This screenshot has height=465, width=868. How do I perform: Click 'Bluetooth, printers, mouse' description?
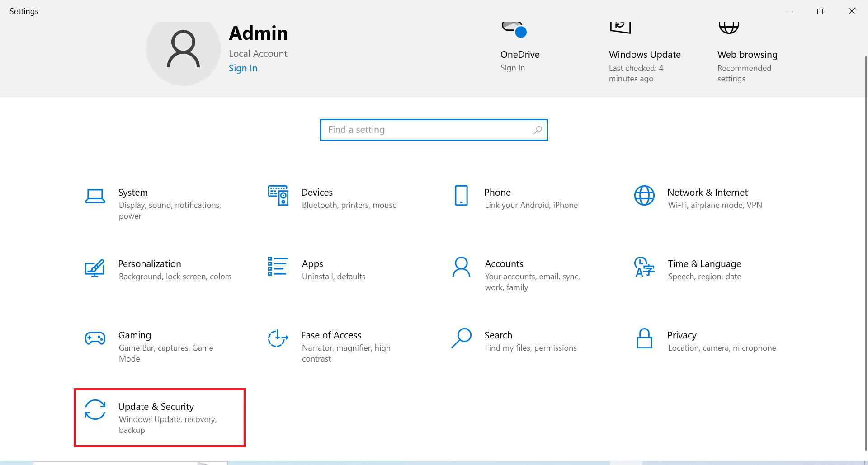349,205
